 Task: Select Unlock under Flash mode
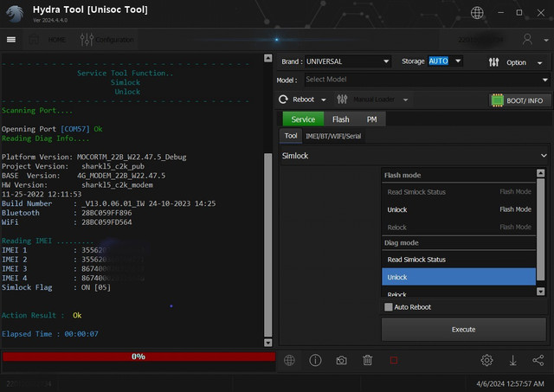(459, 209)
